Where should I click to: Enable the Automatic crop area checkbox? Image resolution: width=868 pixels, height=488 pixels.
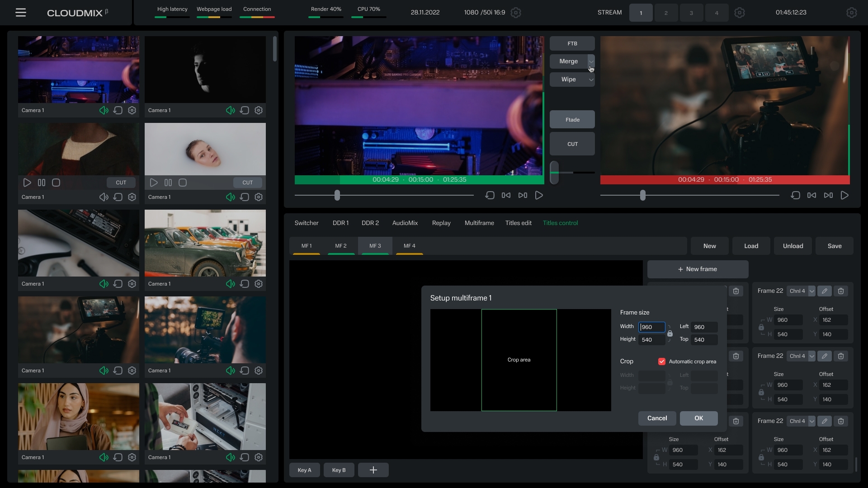coord(662,361)
